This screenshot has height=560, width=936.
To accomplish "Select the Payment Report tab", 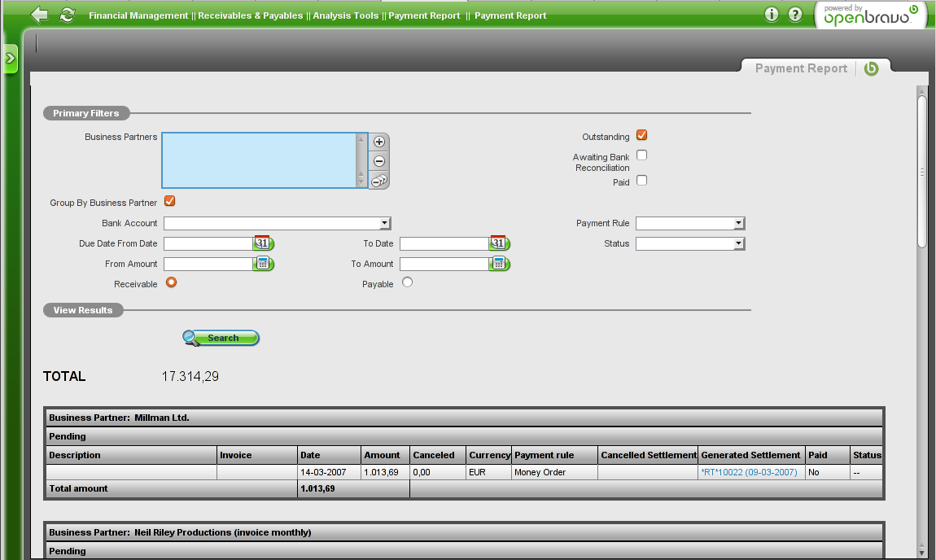I will [x=801, y=68].
